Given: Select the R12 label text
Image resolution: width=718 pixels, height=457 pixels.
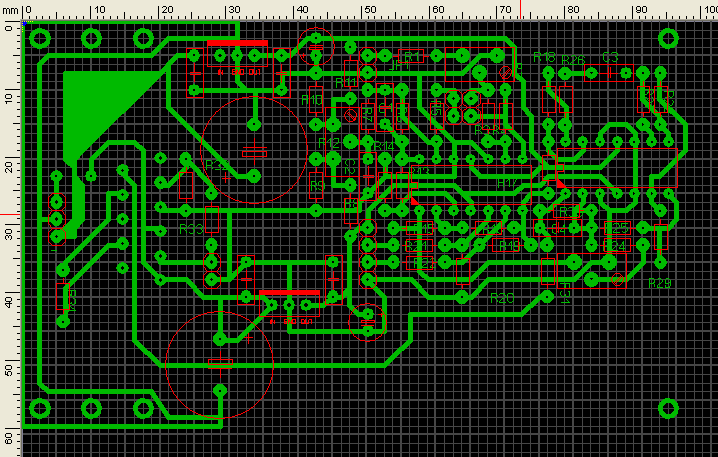Looking at the screenshot, I should (329, 143).
